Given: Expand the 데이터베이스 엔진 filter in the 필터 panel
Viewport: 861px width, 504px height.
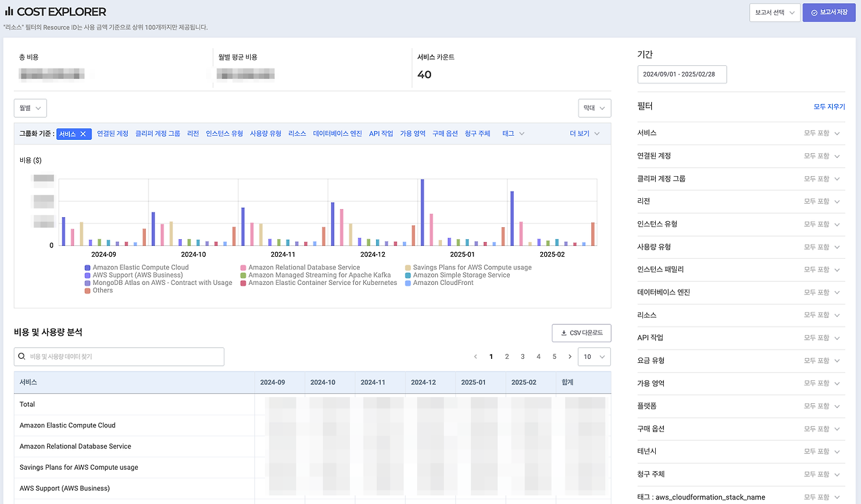Looking at the screenshot, I should [x=741, y=292].
